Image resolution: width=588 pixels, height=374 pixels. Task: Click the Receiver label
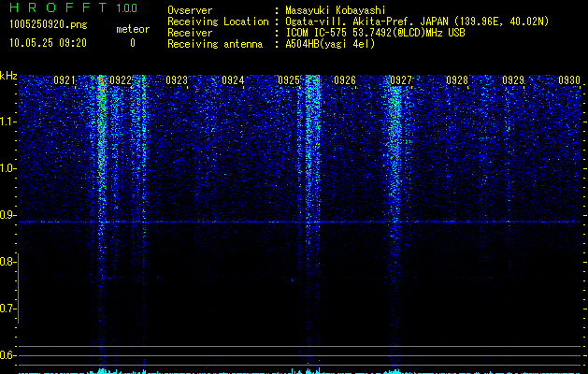point(190,33)
